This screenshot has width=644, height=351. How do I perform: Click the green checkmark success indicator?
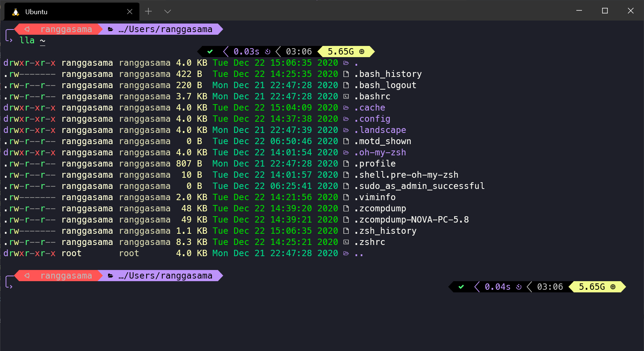click(210, 52)
